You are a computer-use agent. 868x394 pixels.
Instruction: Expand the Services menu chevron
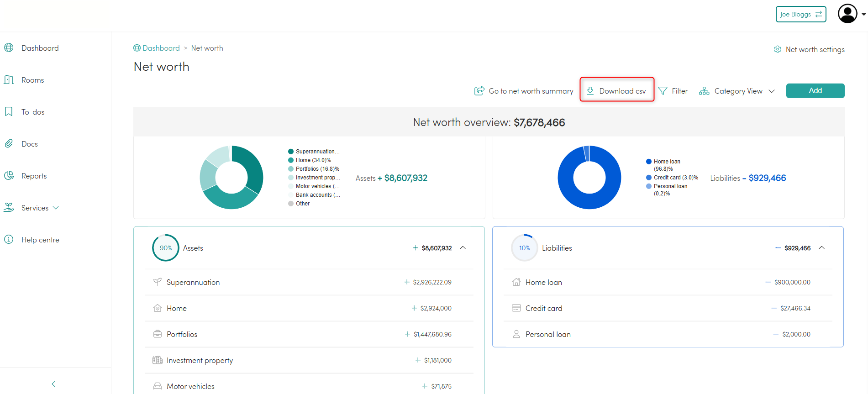click(x=56, y=207)
